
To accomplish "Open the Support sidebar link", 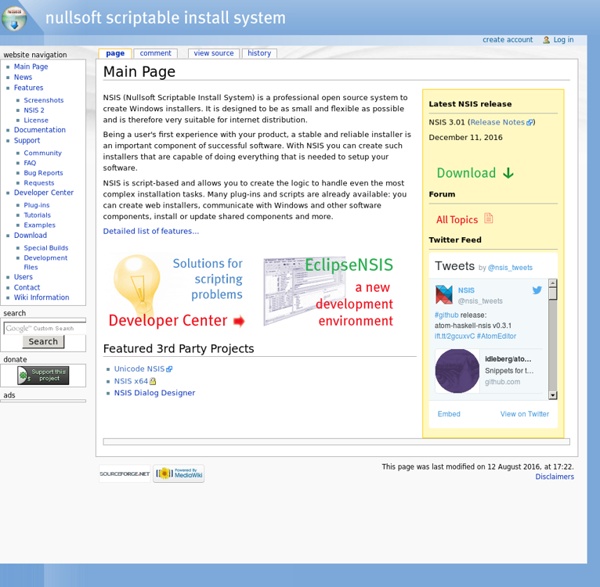I will coord(27,140).
